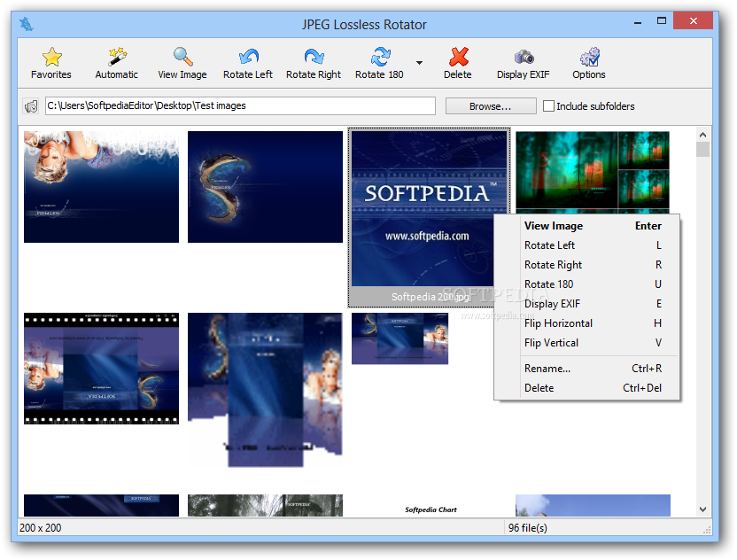
Task: Select the teal forest thumbnail
Action: 593,172
